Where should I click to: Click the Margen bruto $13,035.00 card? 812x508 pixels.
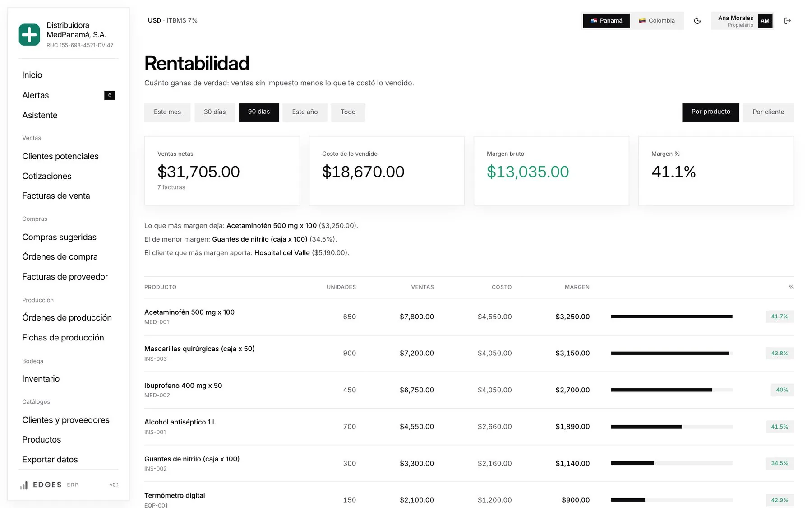point(551,171)
